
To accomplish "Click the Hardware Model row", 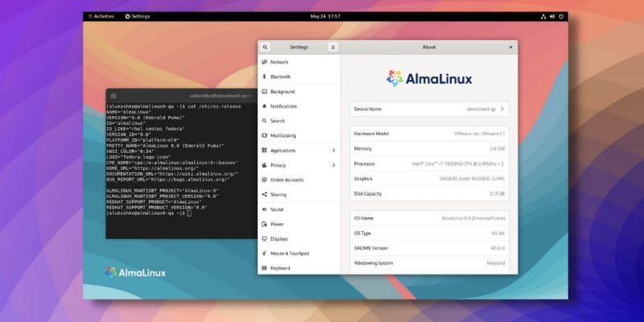I will (429, 134).
